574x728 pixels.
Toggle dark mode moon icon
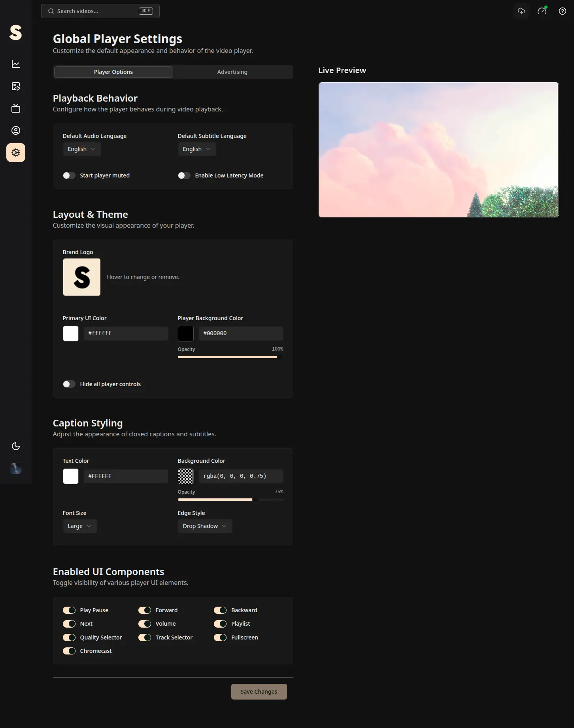pyautogui.click(x=16, y=446)
